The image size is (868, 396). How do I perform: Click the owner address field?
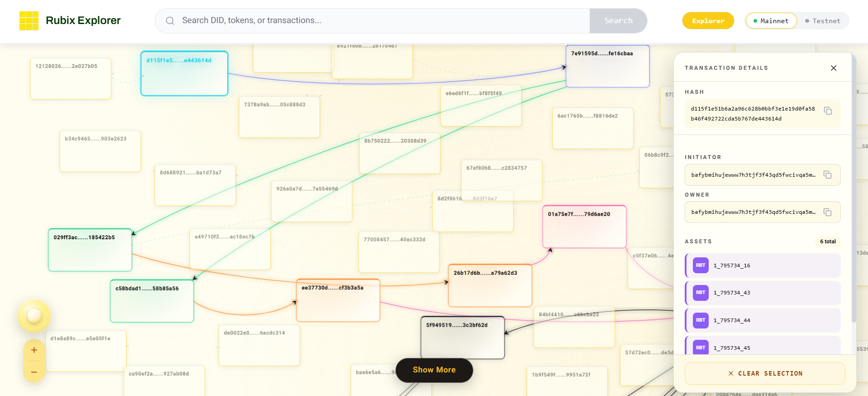click(763, 212)
